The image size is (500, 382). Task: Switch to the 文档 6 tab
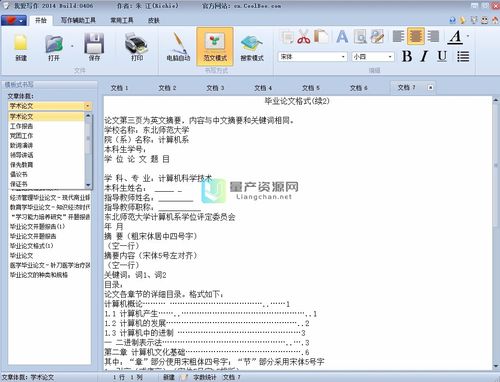coord(359,88)
